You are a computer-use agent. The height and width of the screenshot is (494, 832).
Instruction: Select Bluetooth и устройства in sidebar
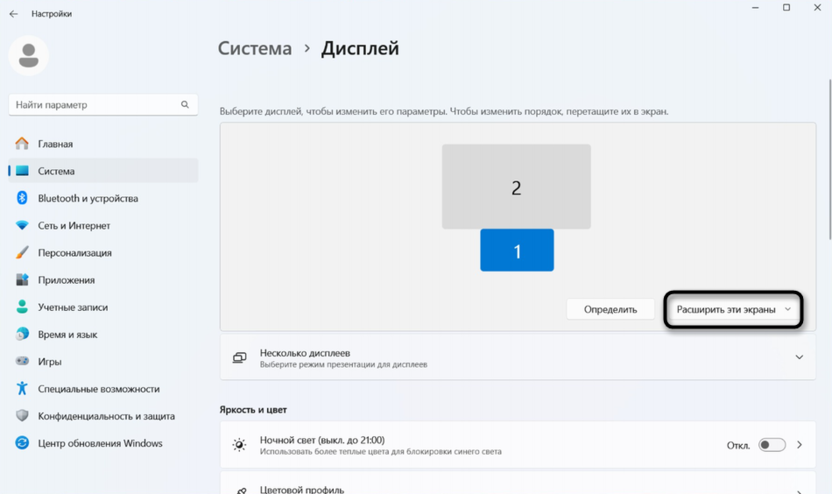[x=103, y=198]
